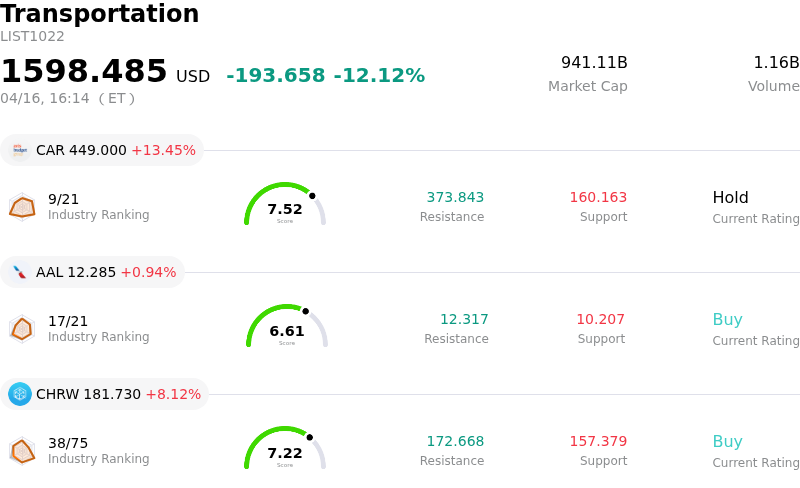Click the CAR 7.52 score gauge
Screen dimensions: 800x488
285,205
